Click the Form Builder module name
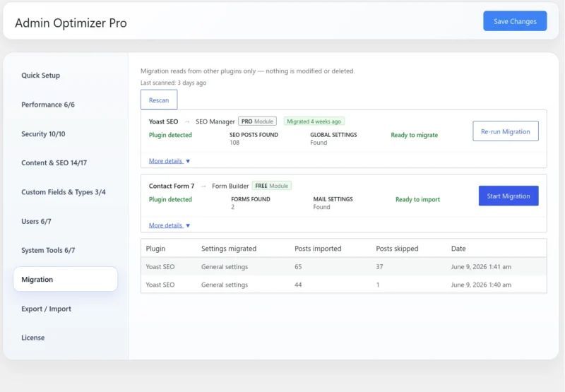 230,186
